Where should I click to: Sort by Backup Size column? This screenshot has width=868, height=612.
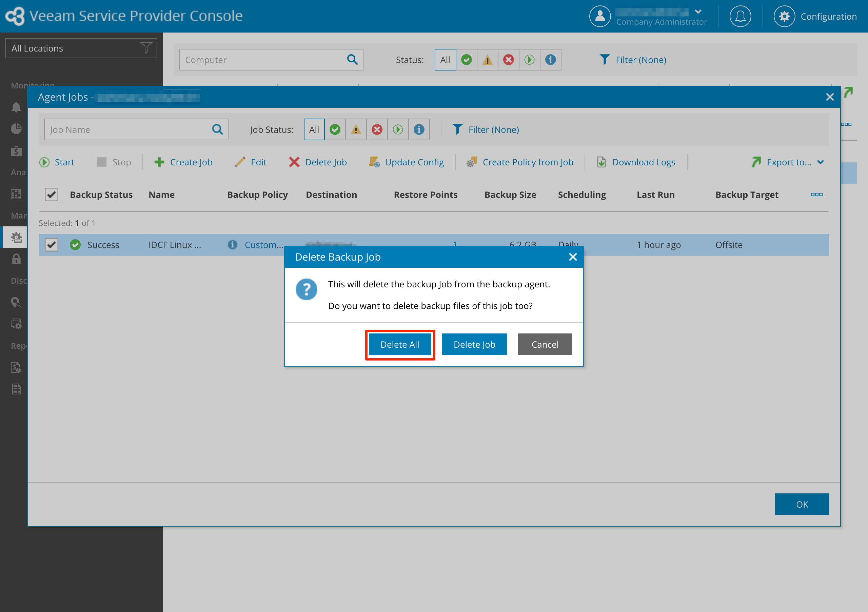point(510,195)
